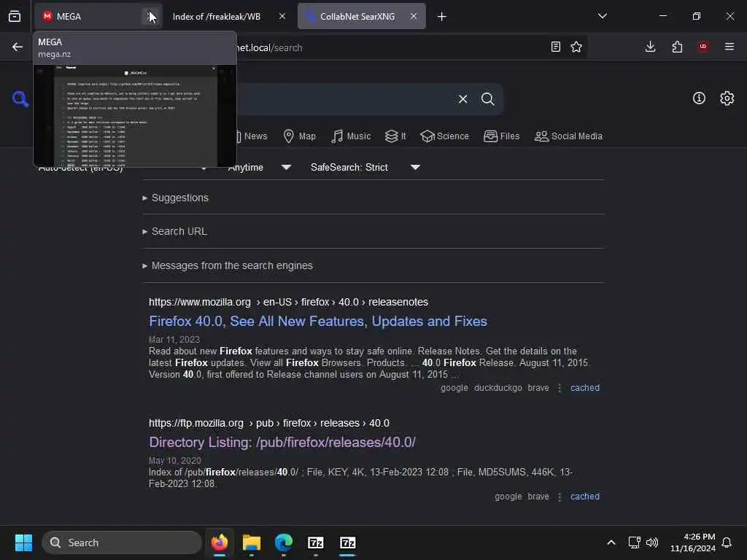This screenshot has height=560, width=747.
Task: Open SearXNG about info page
Action: 699,98
